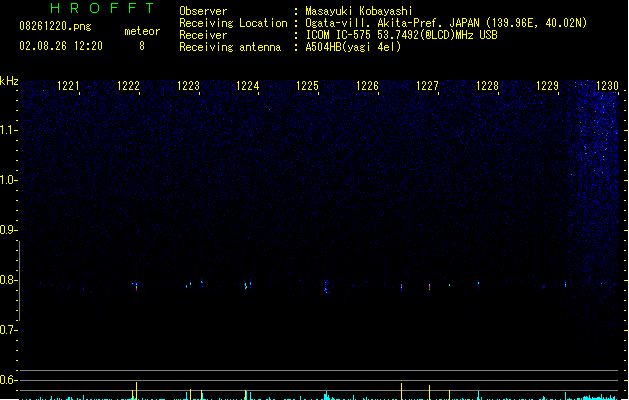
Task: Click the meteor echo just after 1222
Action: (x=136, y=286)
